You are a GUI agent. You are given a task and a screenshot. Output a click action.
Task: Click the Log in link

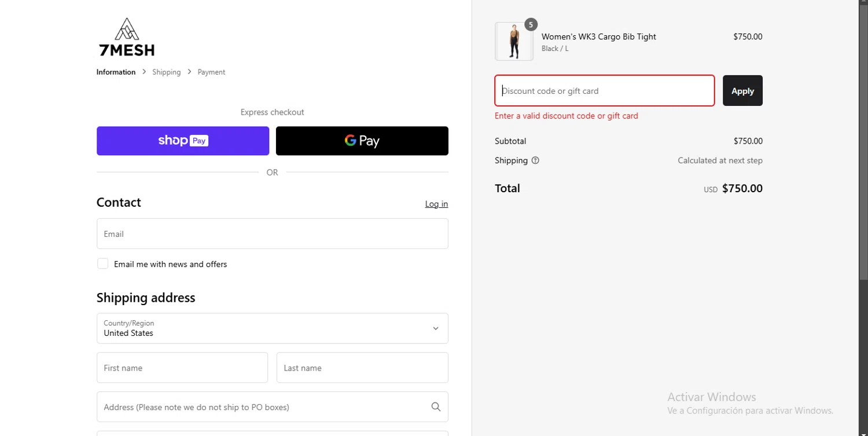click(436, 204)
